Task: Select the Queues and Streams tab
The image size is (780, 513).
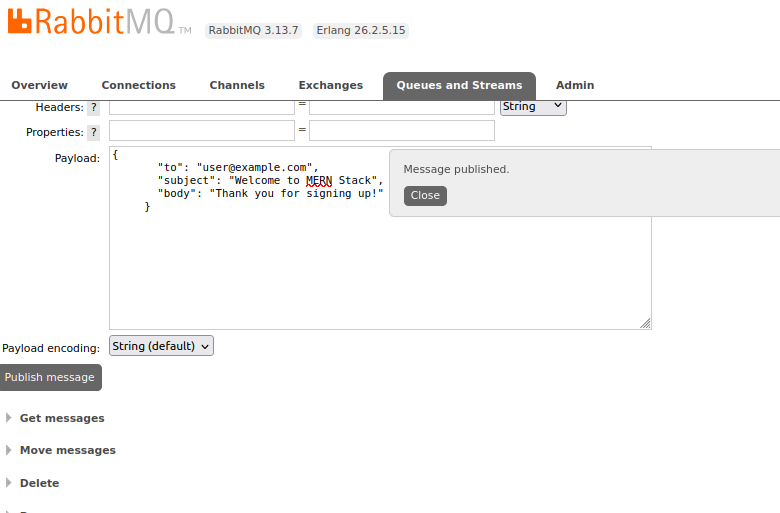Action: coord(459,86)
